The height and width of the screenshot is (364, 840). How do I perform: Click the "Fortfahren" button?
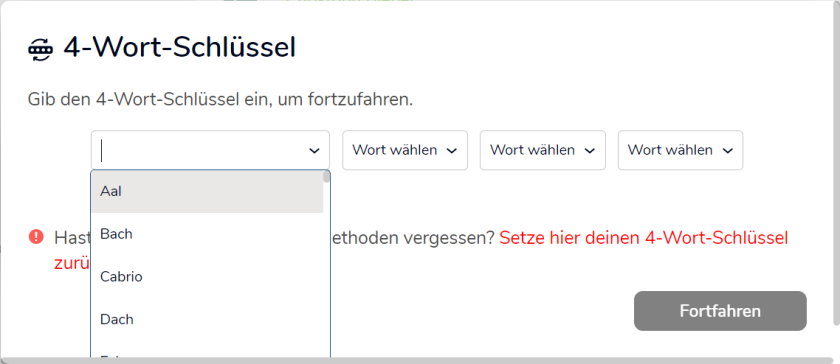(720, 311)
